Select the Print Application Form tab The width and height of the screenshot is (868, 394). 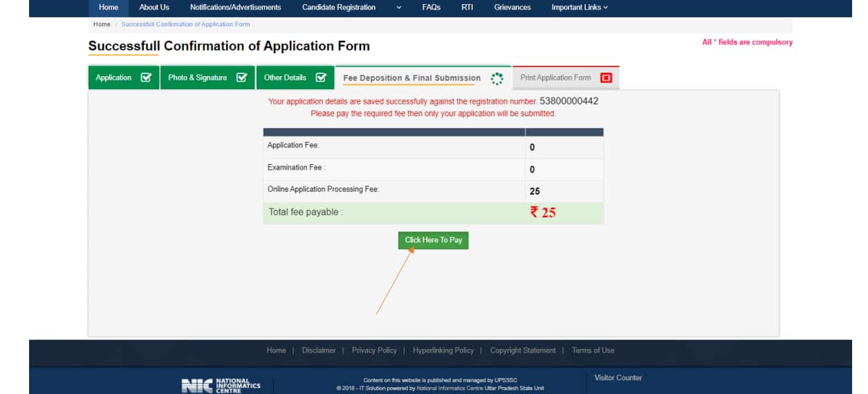pyautogui.click(x=566, y=78)
